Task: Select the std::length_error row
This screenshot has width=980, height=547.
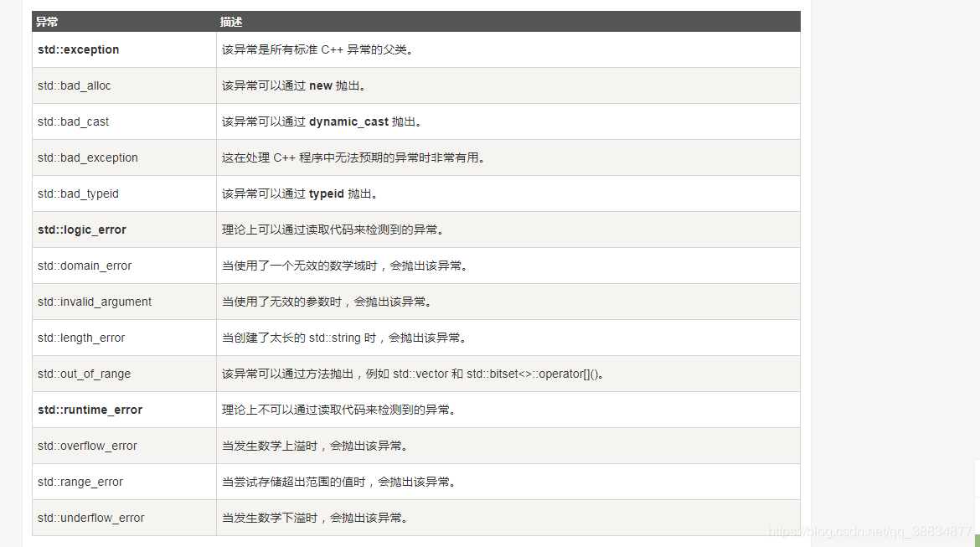Action: 80,338
